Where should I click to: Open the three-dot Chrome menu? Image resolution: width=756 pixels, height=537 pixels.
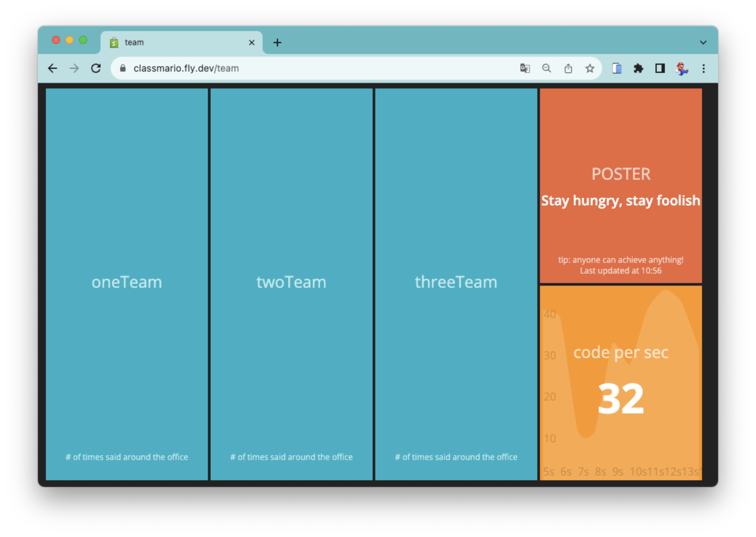point(703,69)
